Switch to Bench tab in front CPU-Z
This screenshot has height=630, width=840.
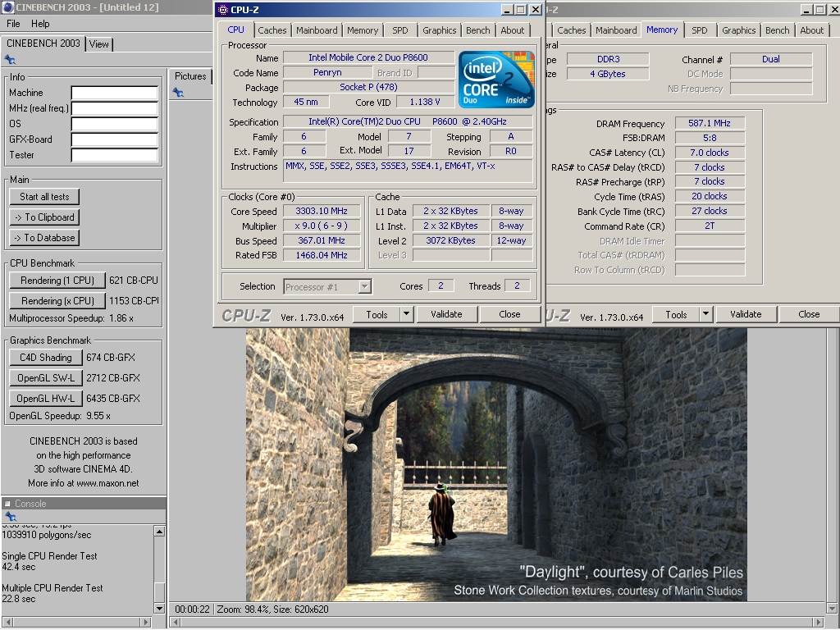pos(478,30)
